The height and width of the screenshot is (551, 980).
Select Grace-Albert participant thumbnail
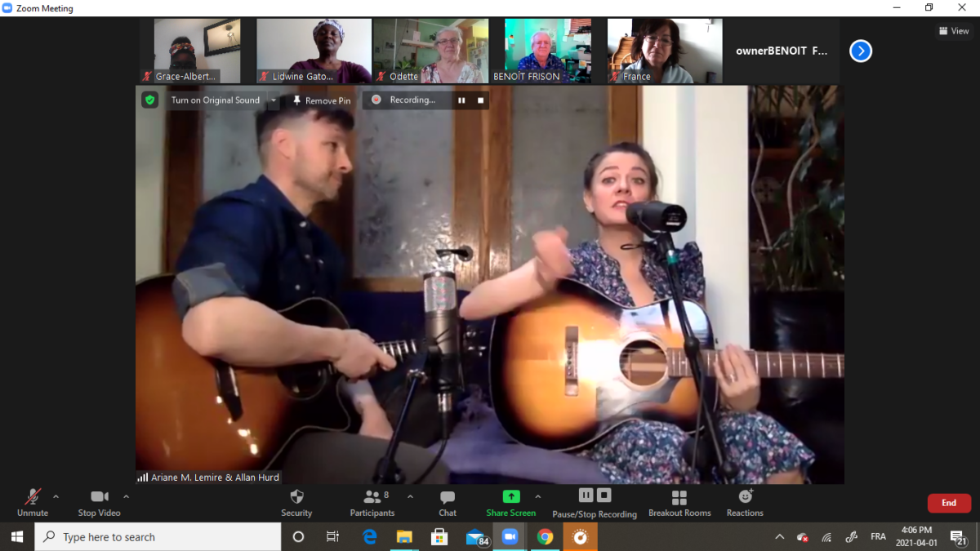click(197, 51)
